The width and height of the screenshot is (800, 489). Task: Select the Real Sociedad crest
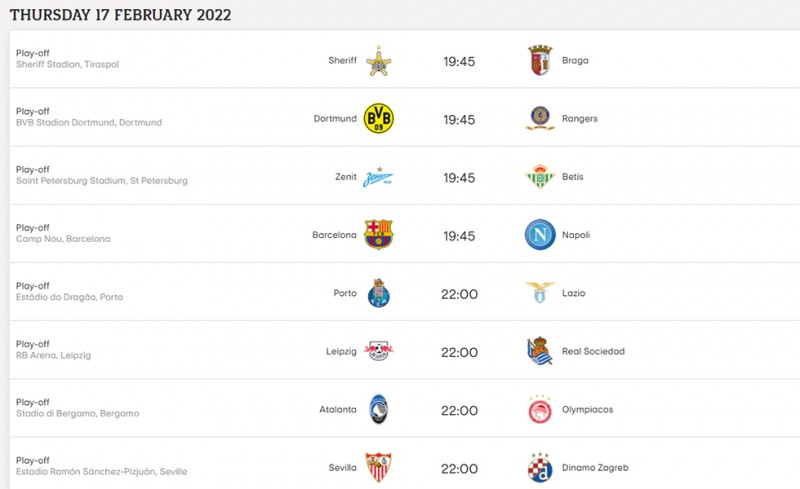coord(540,351)
